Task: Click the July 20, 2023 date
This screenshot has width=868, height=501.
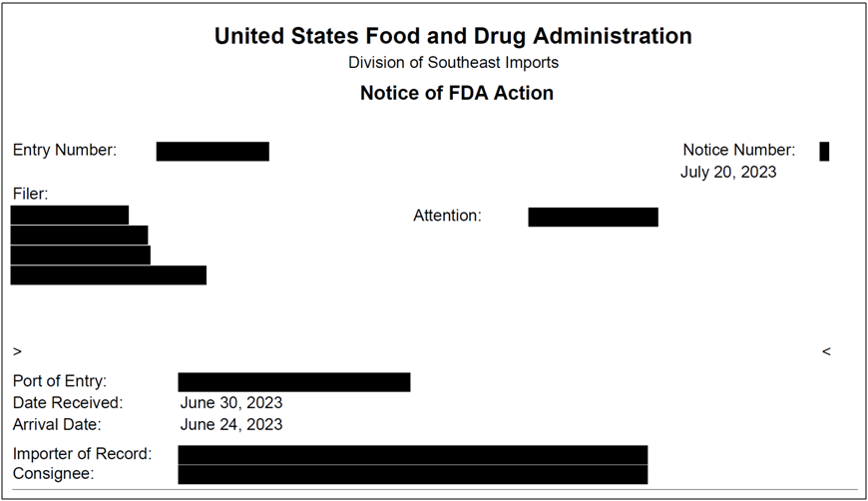Action: tap(728, 173)
